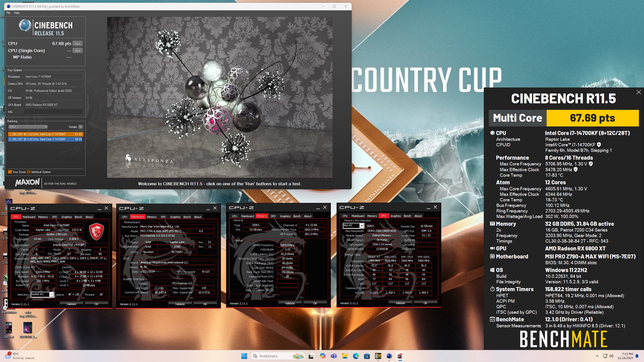Open BenchMate from the taskbar

click(x=378, y=356)
